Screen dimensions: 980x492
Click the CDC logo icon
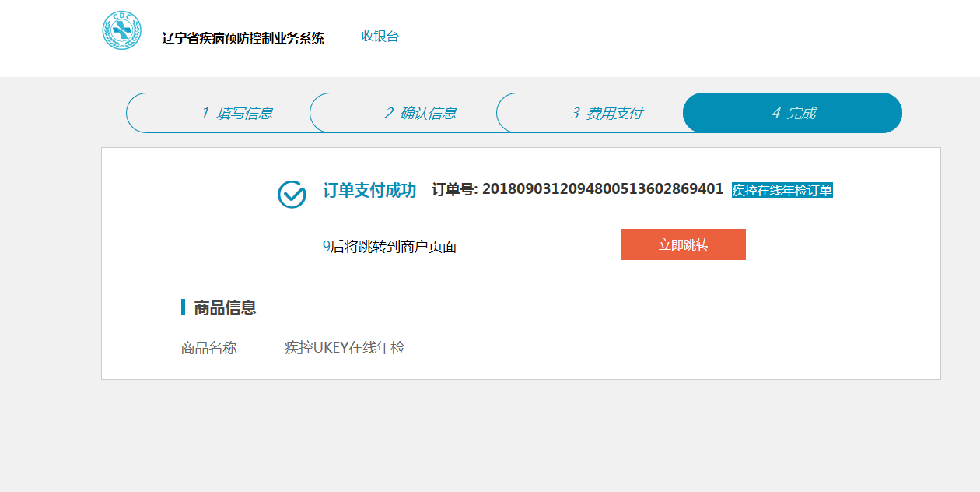122,31
